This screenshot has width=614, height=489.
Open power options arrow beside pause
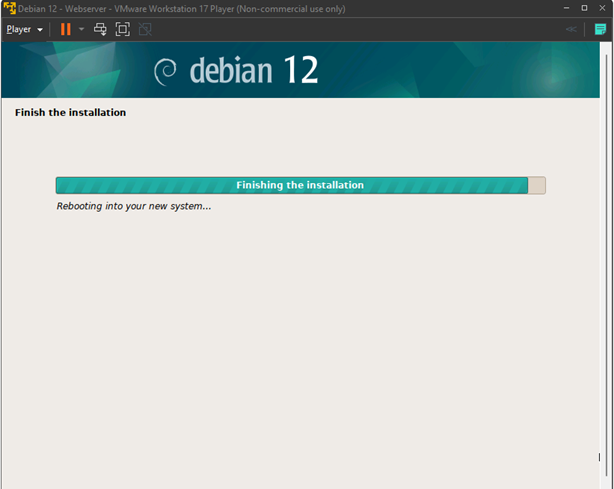coord(81,29)
